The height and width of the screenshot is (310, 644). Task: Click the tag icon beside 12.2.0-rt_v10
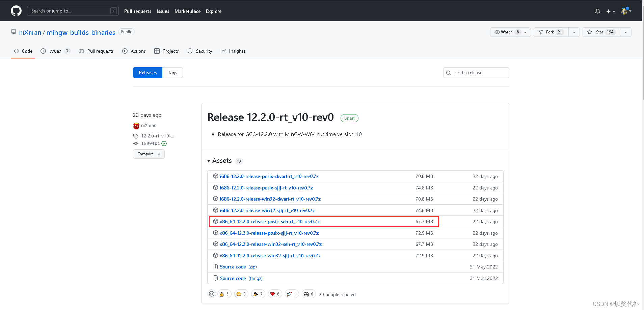[136, 136]
